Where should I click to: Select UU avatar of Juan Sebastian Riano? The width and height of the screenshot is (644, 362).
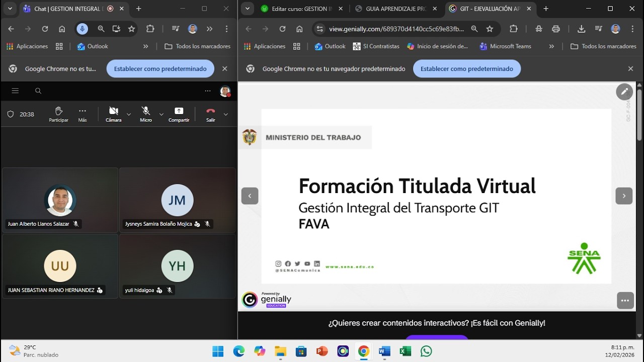60,266
